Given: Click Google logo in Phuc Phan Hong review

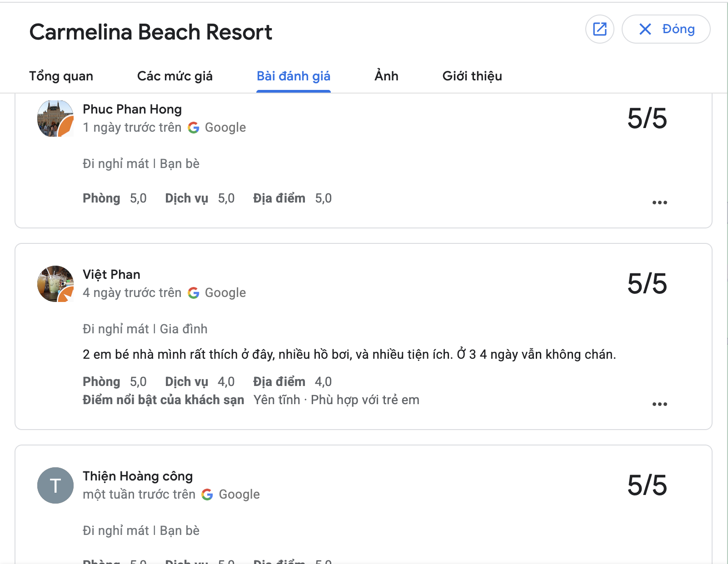Looking at the screenshot, I should tap(194, 128).
